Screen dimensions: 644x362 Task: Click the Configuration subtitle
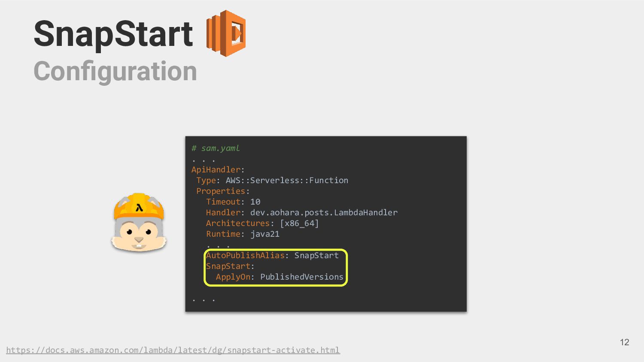[x=115, y=72]
